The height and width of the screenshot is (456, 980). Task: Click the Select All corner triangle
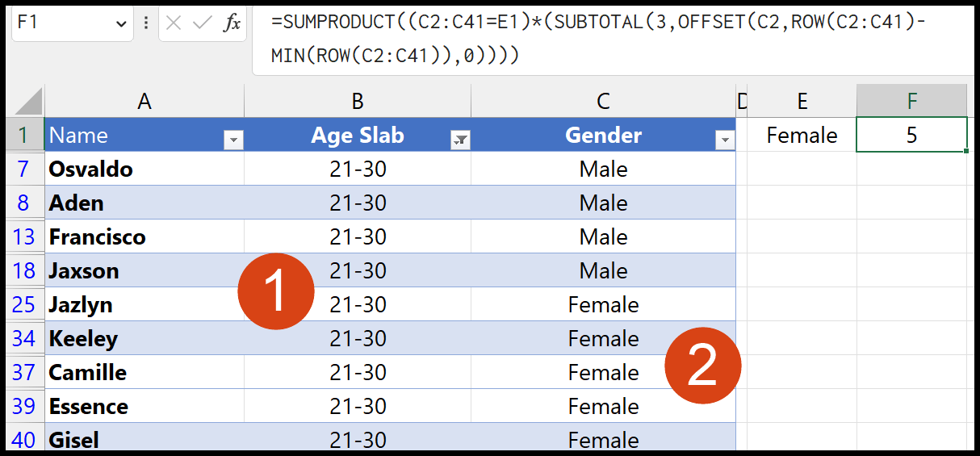point(28,102)
